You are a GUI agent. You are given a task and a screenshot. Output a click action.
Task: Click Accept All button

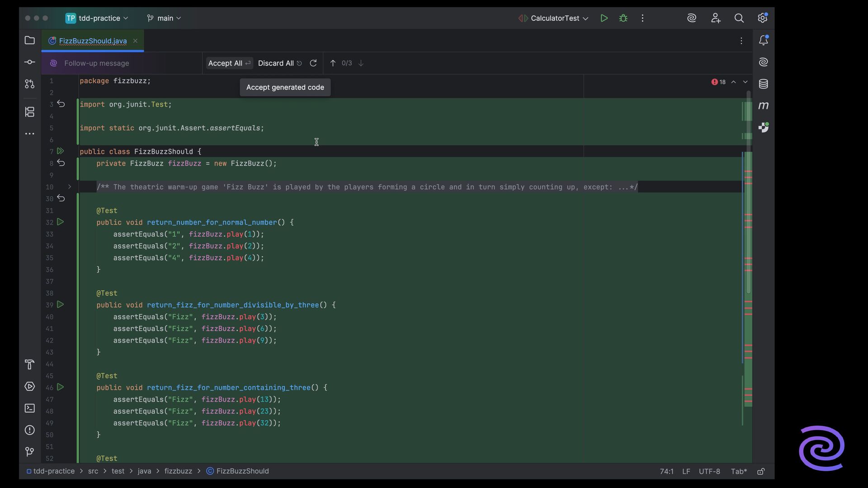[x=229, y=63]
